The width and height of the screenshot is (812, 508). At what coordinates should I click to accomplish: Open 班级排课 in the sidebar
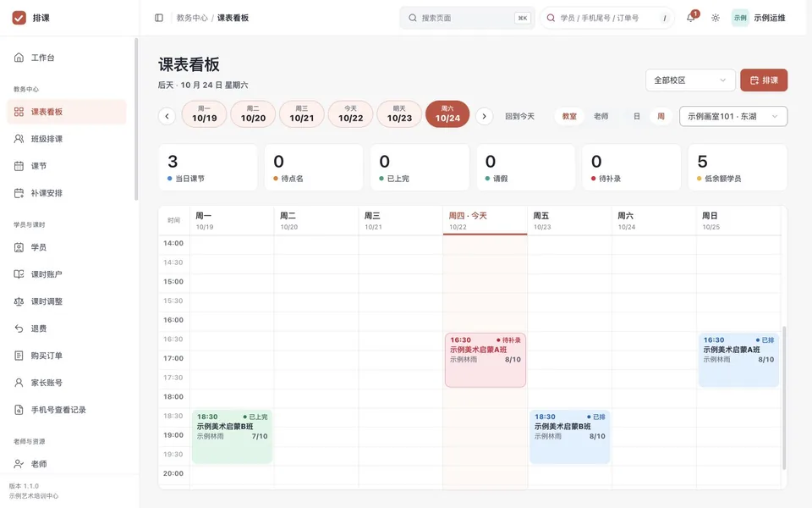67,139
